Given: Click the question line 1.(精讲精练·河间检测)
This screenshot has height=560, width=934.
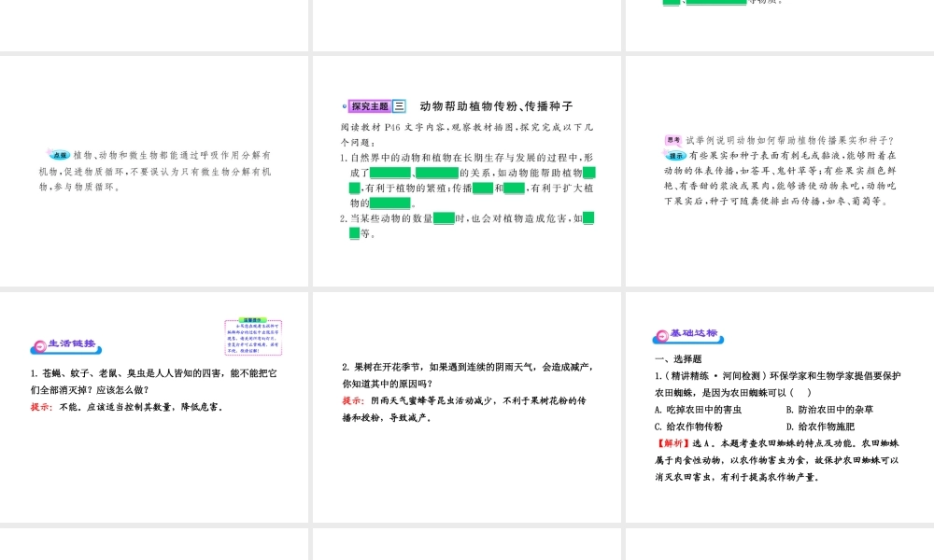Looking at the screenshot, I should pyautogui.click(x=778, y=375).
